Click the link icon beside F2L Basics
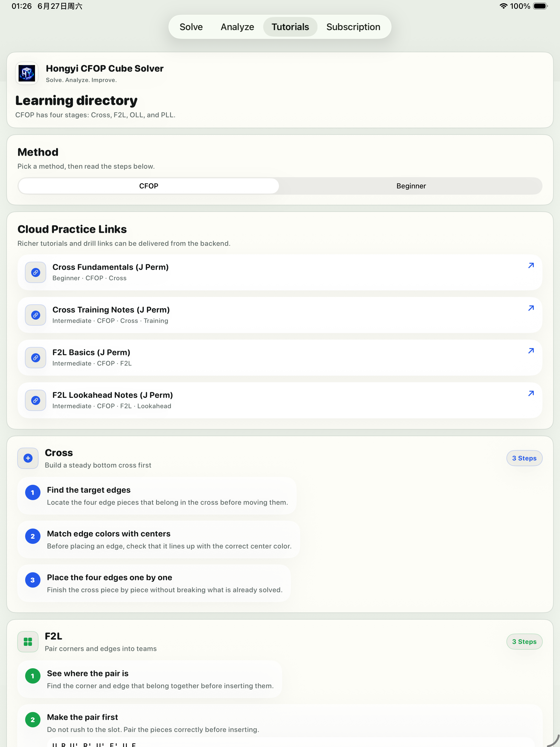 click(x=36, y=358)
